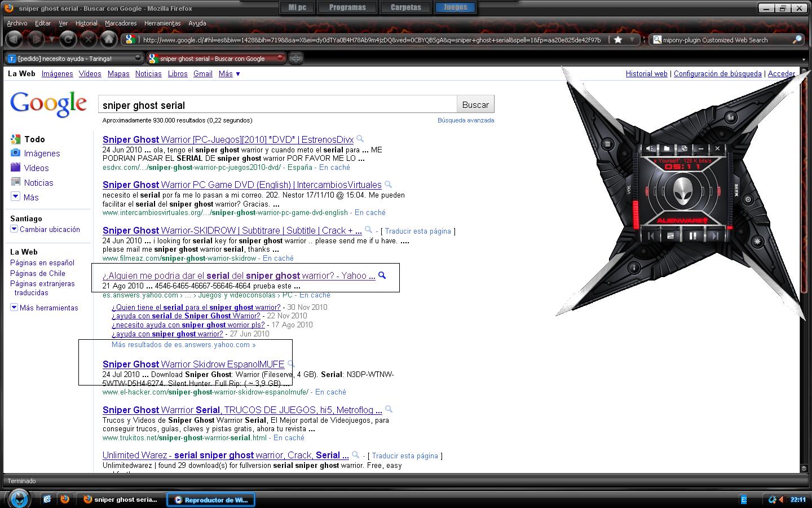
Task: Open playlist icon on player's left wing
Action: click(608, 144)
